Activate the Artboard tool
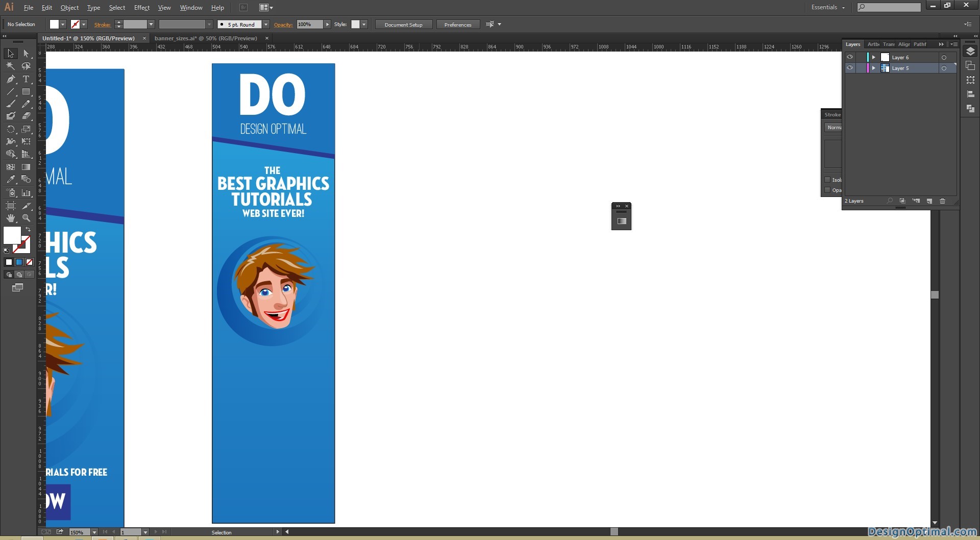The width and height of the screenshot is (980, 540). tap(10, 206)
